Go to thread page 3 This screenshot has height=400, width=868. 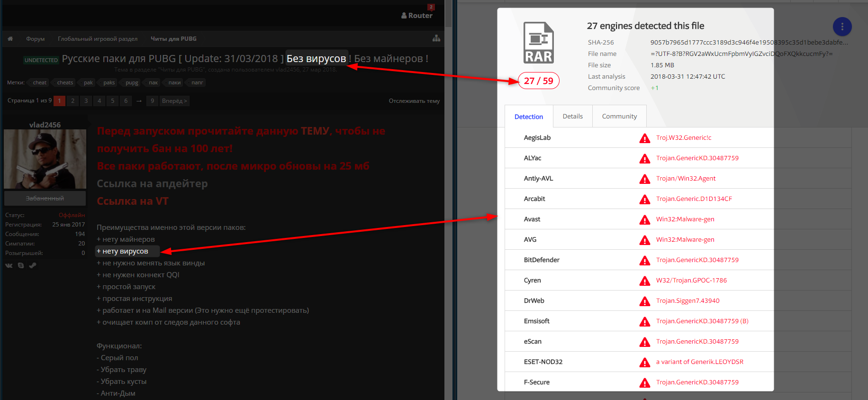click(86, 101)
